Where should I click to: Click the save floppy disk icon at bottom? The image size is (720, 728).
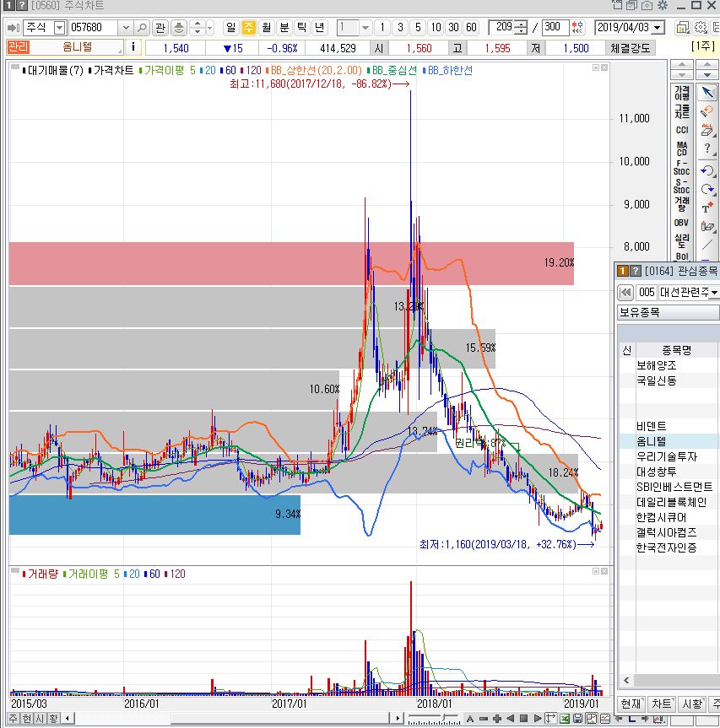coord(577,718)
